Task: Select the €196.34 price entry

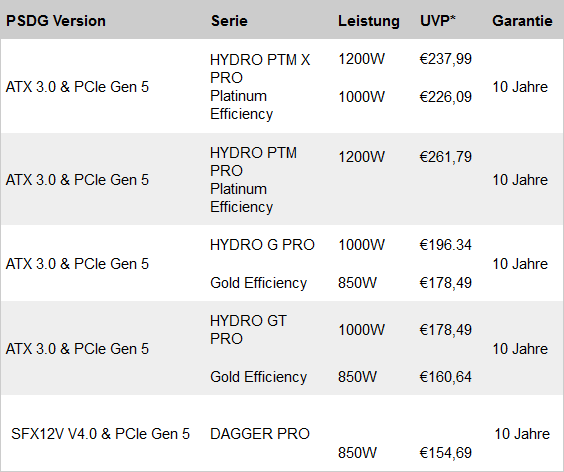Action: click(445, 245)
